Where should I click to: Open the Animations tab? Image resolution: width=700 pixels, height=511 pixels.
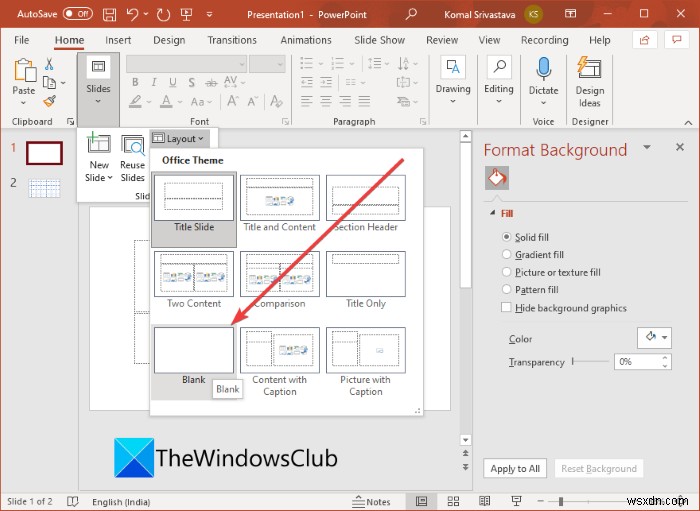tap(306, 40)
